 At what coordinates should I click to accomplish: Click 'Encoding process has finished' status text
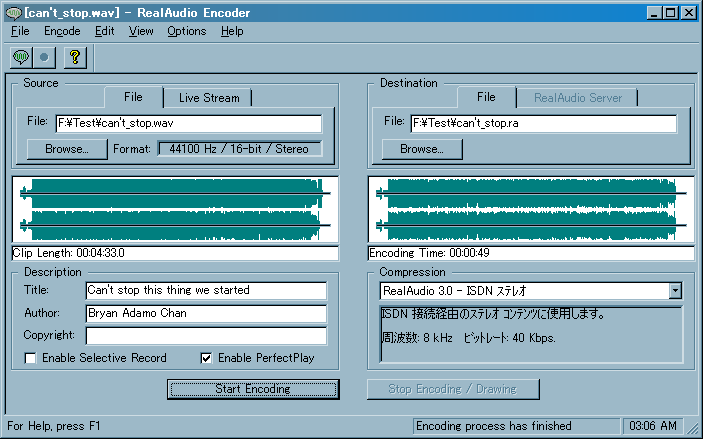point(494,426)
